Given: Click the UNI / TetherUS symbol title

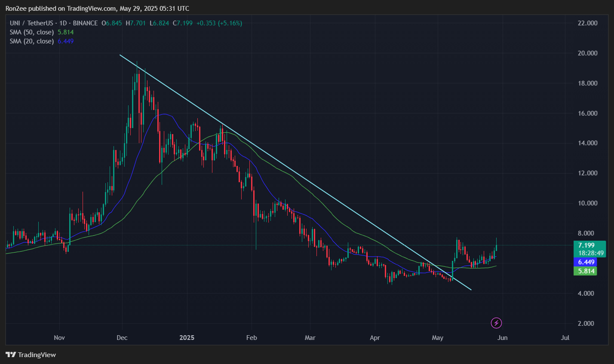Looking at the screenshot, I should click(32, 23).
